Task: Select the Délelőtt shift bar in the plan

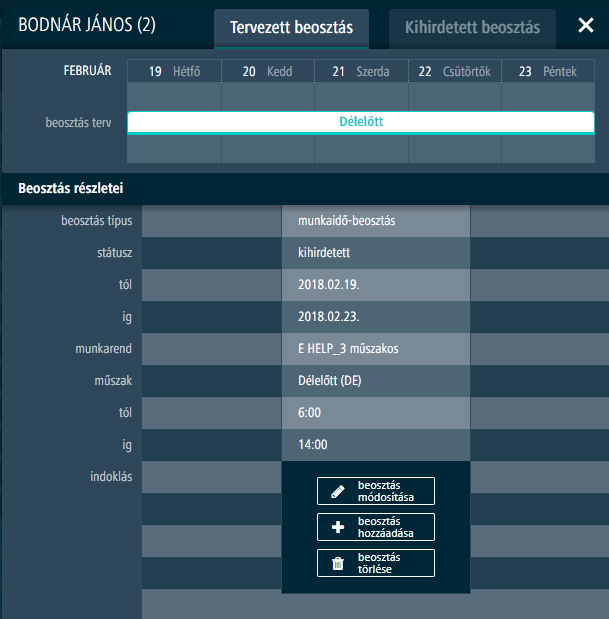Action: click(x=361, y=122)
